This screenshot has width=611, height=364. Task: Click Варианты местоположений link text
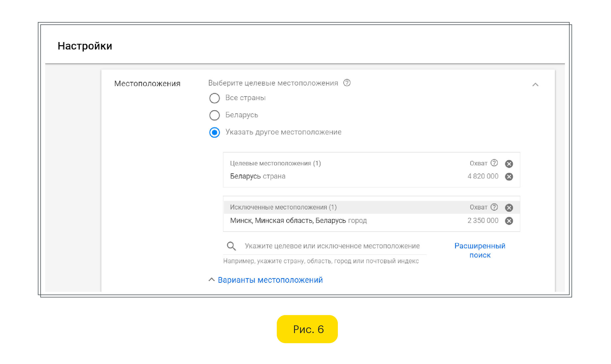click(270, 280)
